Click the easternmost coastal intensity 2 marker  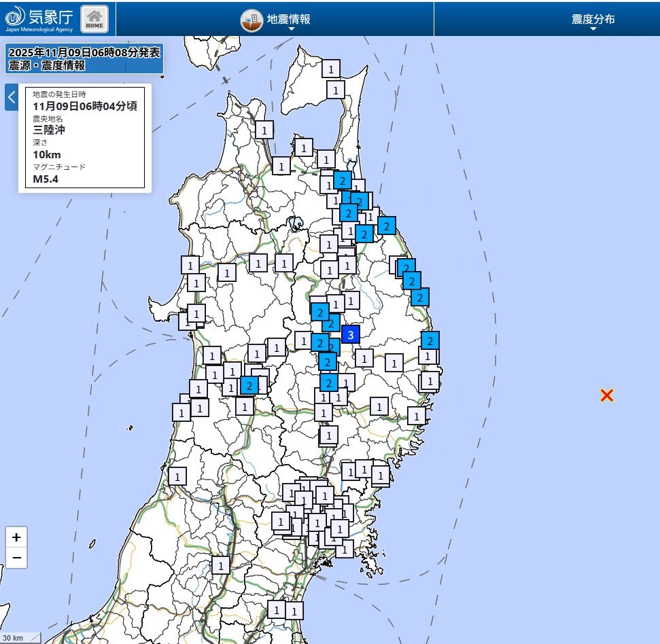(x=430, y=340)
